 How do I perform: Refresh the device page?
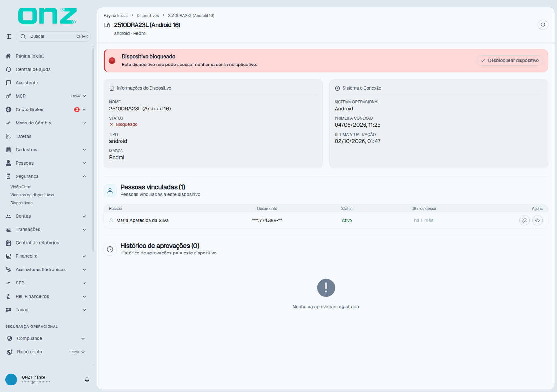[543, 25]
